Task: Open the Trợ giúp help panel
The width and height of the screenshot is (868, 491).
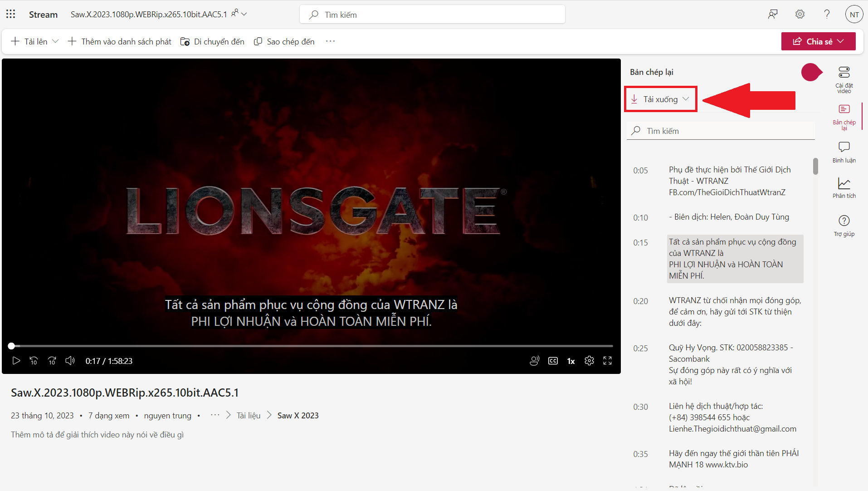Action: 844,226
